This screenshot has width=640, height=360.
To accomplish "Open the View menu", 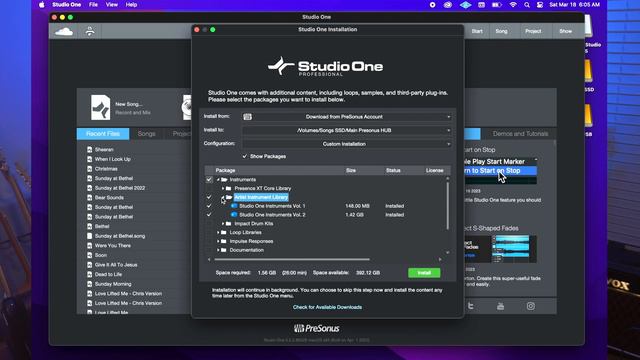I will point(112,5).
